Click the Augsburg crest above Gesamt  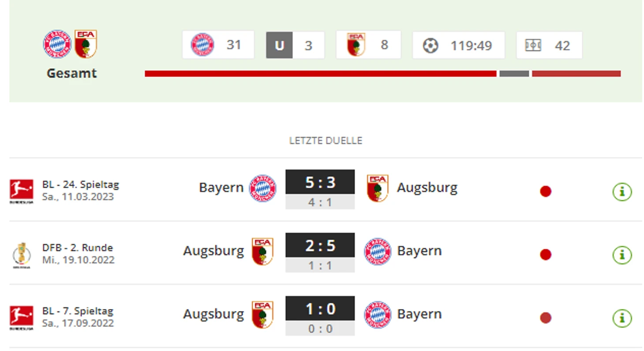pyautogui.click(x=86, y=44)
